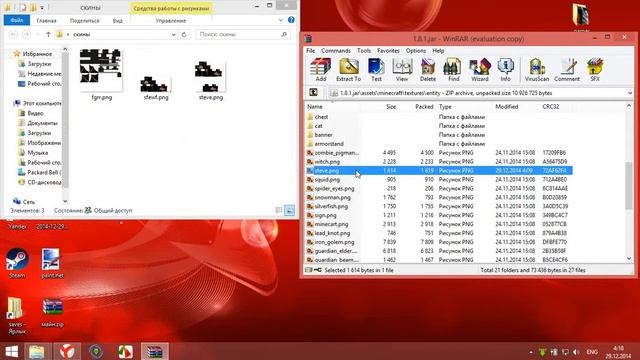
Task: Click the Add icon in WinRAR toolbar
Action: (320, 70)
